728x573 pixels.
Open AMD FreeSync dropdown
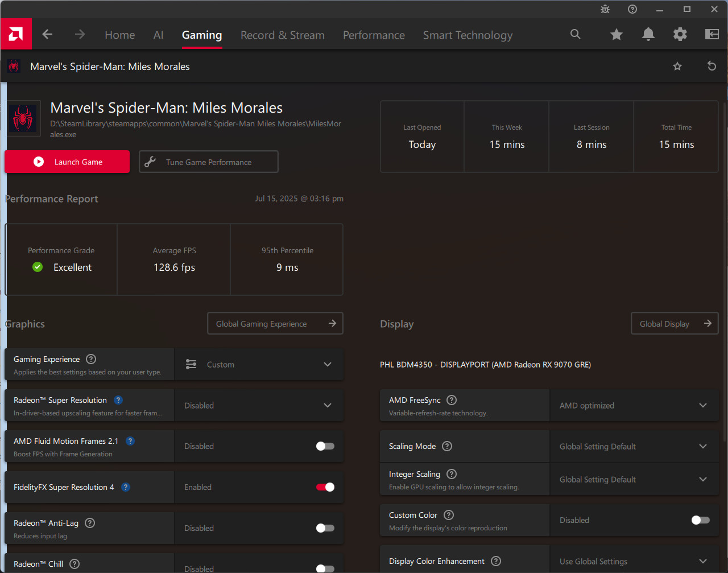[634, 405]
